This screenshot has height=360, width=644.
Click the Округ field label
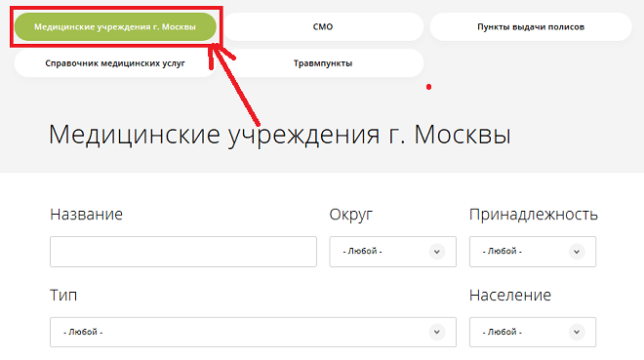pyautogui.click(x=351, y=215)
